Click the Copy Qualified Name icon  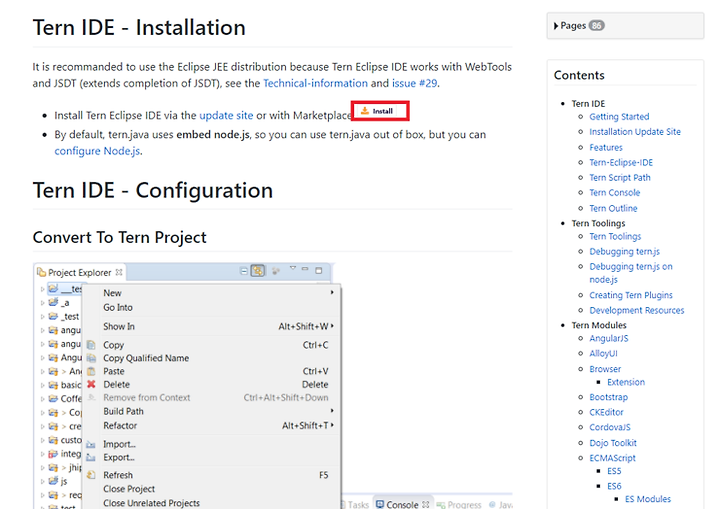click(91, 358)
